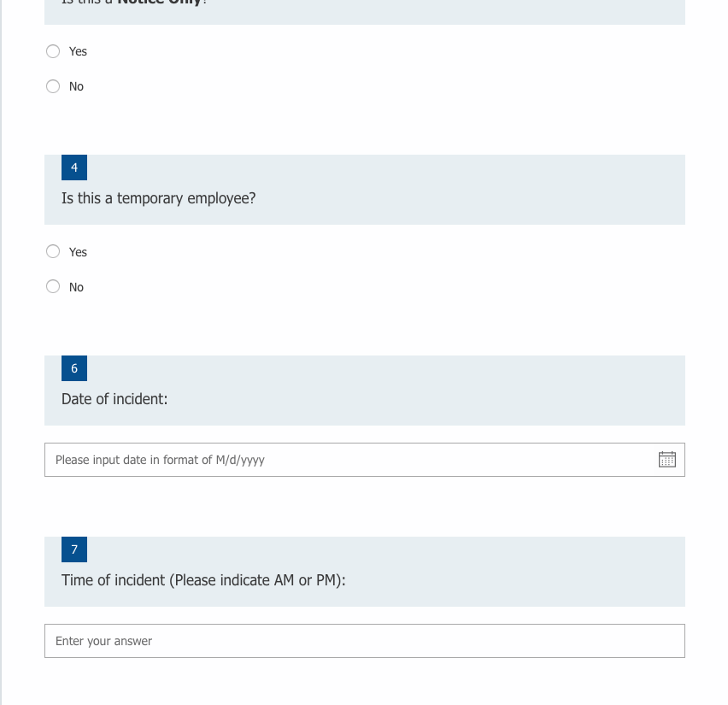Click the question 6 number badge
The height and width of the screenshot is (705, 728).
click(x=73, y=368)
